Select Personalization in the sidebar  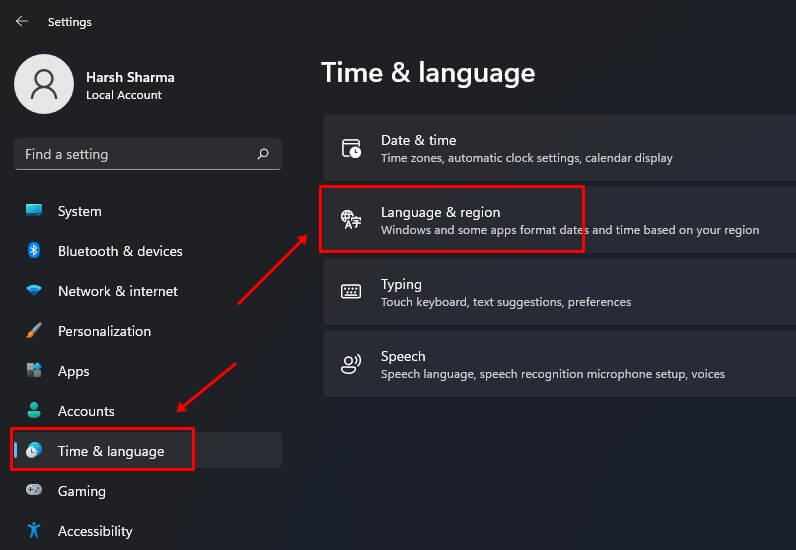(148, 331)
